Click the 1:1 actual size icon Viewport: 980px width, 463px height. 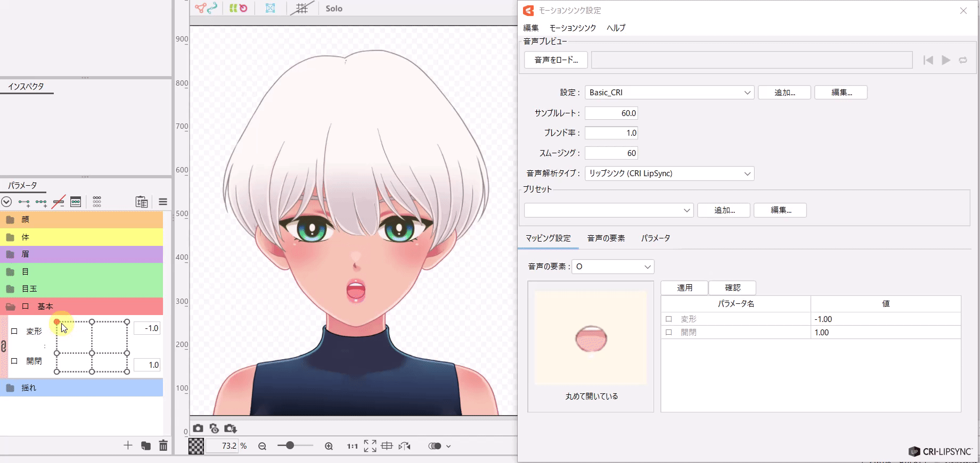pyautogui.click(x=352, y=446)
